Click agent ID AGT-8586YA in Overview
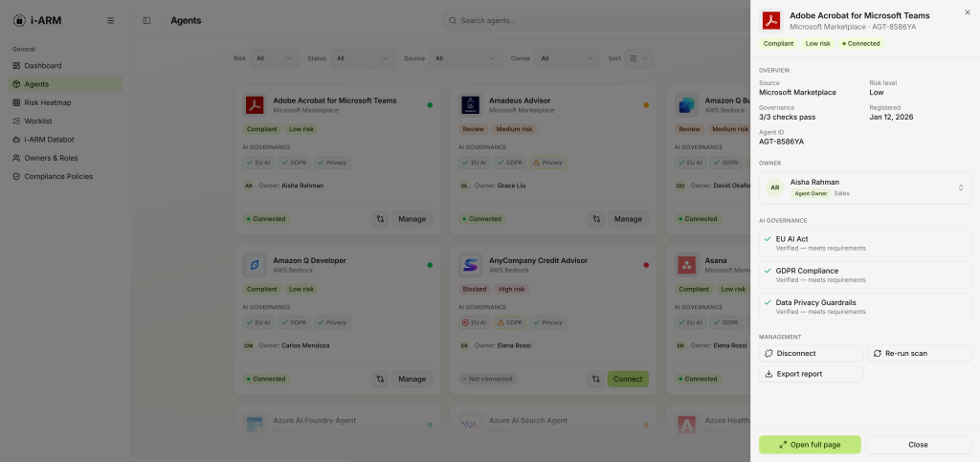 [781, 142]
